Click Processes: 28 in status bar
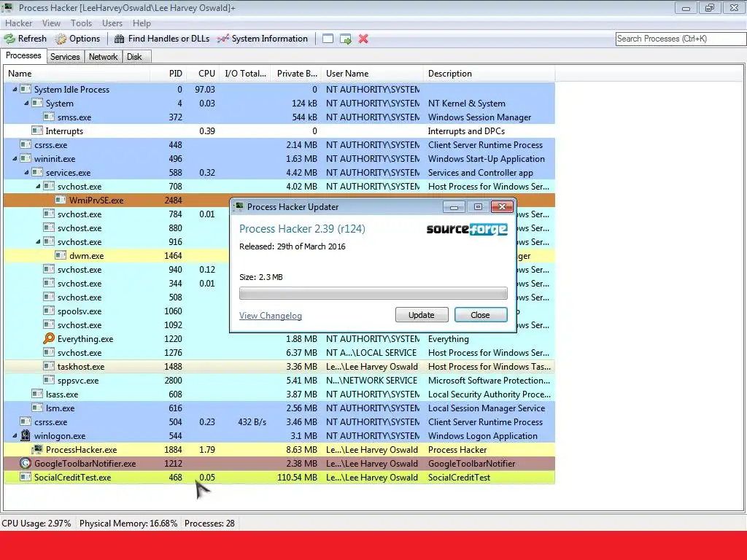 pyautogui.click(x=209, y=524)
